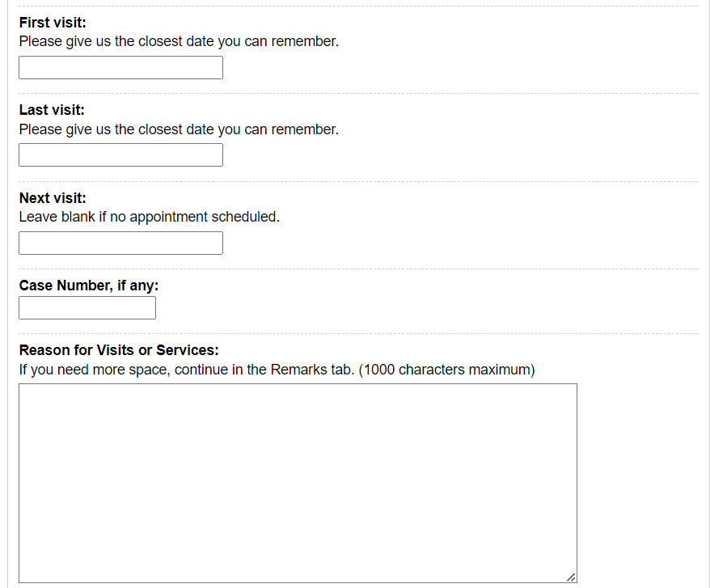This screenshot has width=710, height=588.
Task: Focus the Last visit date field
Action: (120, 155)
